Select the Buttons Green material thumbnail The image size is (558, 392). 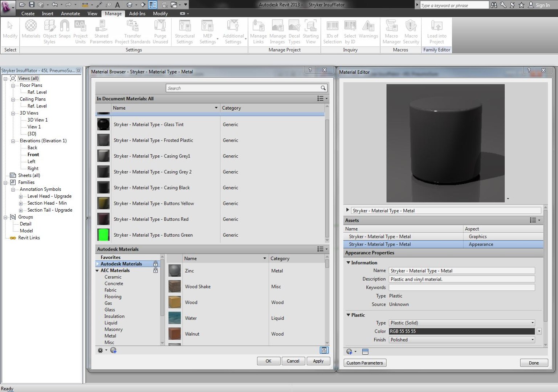pyautogui.click(x=103, y=235)
